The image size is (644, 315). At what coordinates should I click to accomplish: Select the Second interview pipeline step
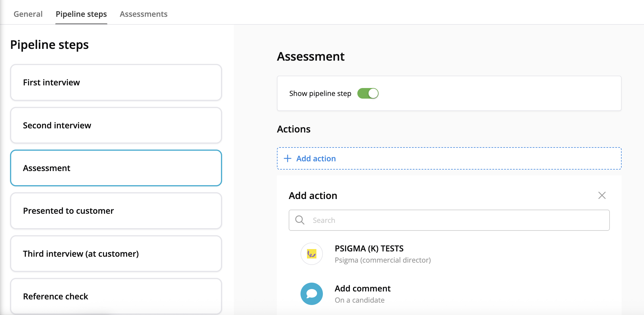pyautogui.click(x=116, y=125)
